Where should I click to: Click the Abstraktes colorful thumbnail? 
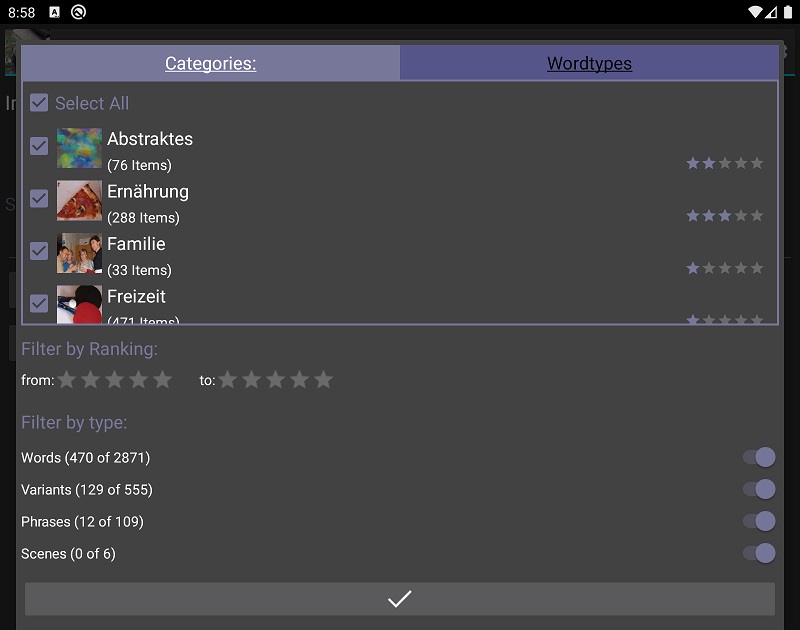pos(79,148)
